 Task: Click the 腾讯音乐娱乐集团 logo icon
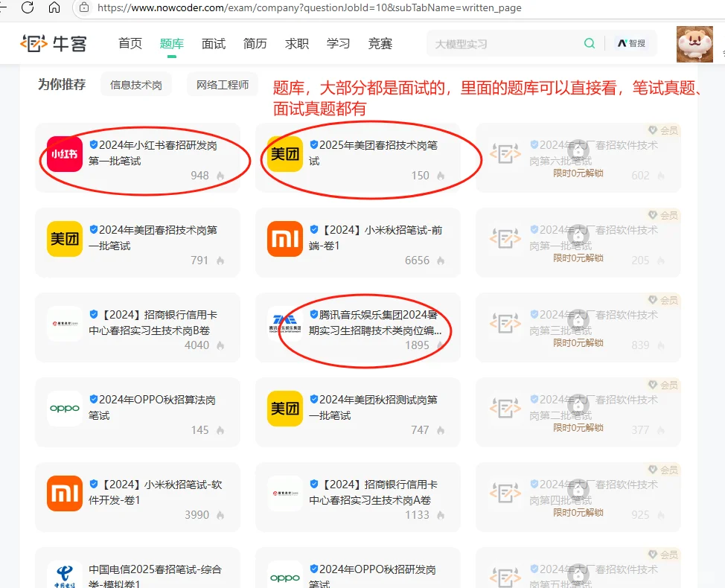click(285, 324)
